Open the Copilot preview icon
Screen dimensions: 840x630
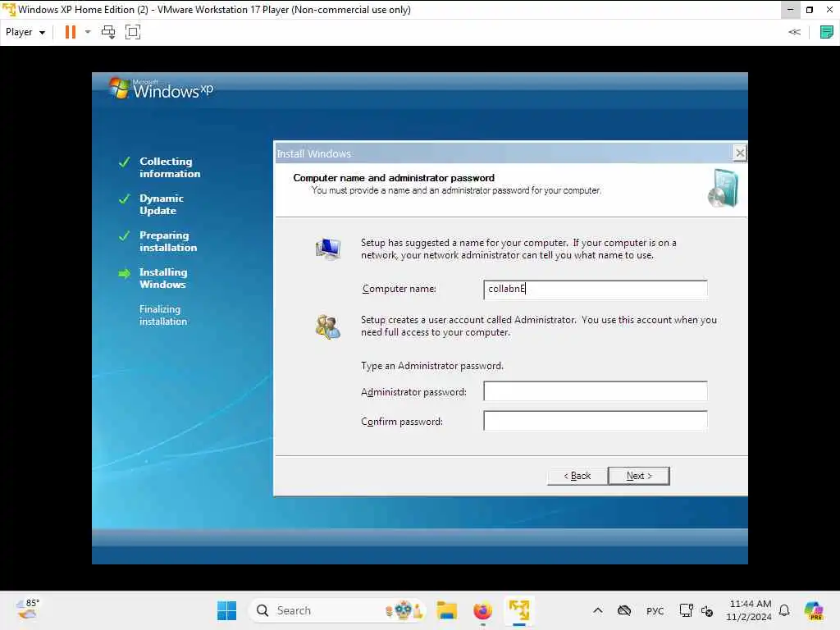[814, 610]
